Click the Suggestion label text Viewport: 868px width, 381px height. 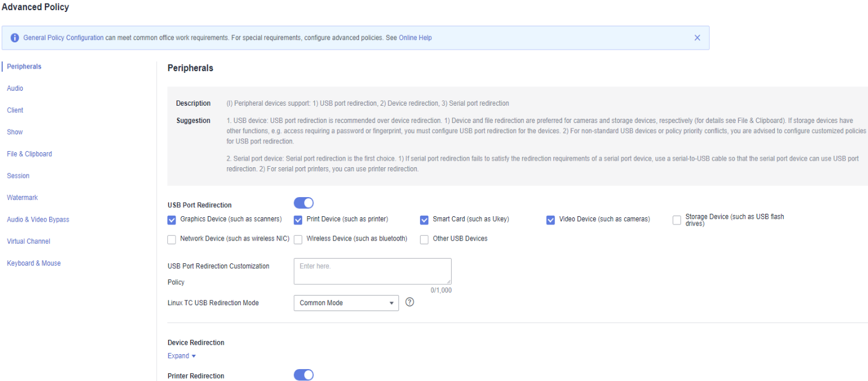click(x=193, y=121)
